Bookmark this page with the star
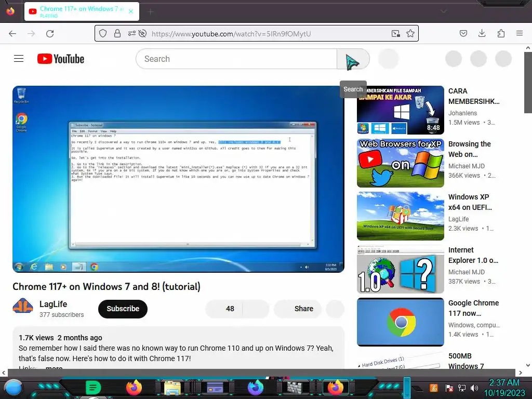Viewport: 532px width, 399px height. click(x=410, y=33)
